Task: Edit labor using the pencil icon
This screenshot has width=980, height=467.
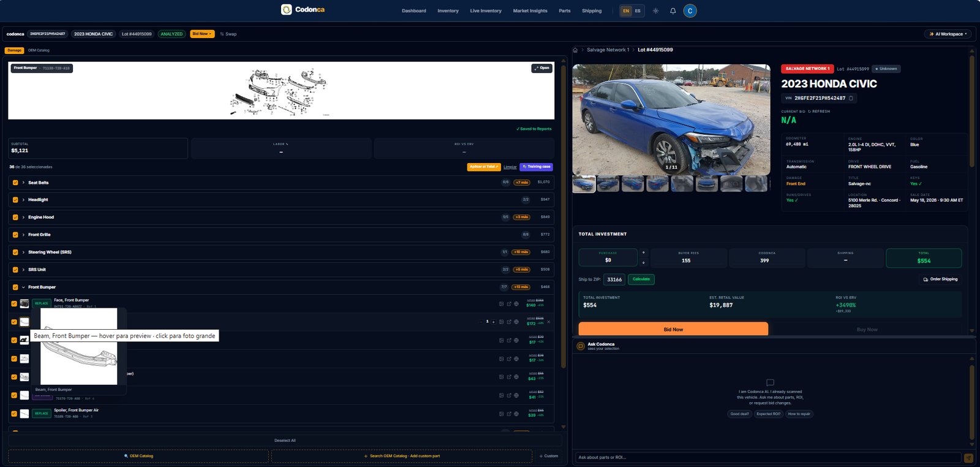Action: click(x=287, y=144)
